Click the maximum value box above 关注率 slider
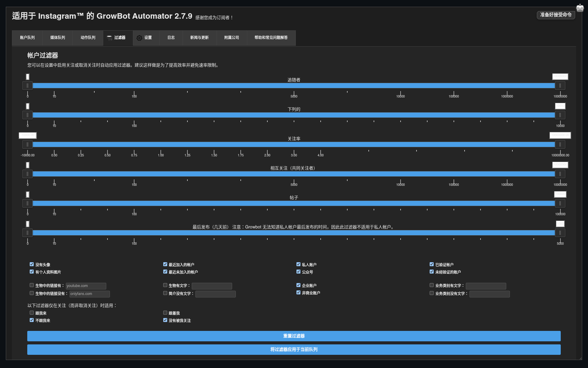 click(560, 136)
